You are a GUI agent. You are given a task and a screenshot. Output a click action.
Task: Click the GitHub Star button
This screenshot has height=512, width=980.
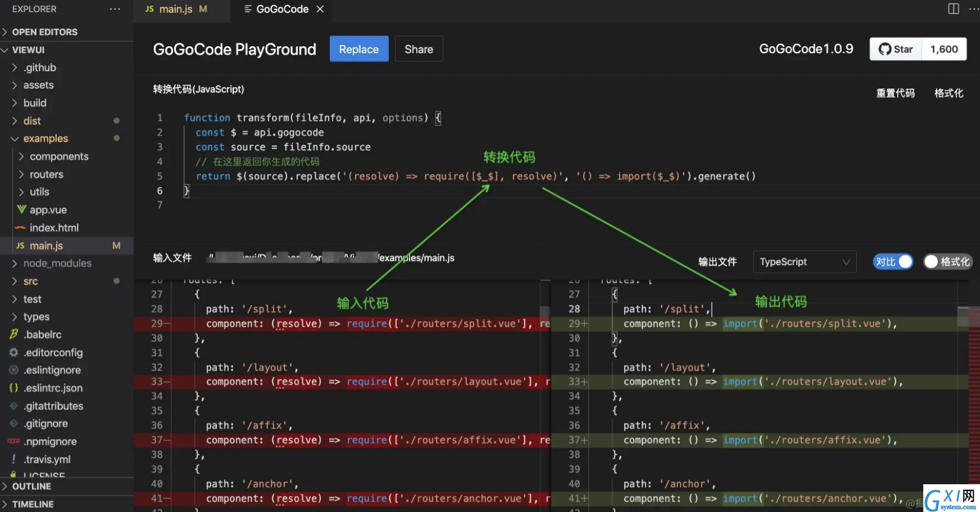click(896, 49)
